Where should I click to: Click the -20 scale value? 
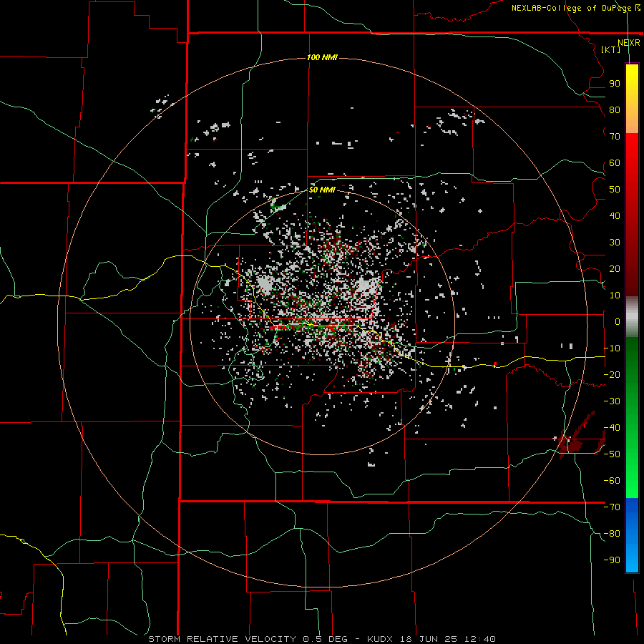click(x=612, y=375)
